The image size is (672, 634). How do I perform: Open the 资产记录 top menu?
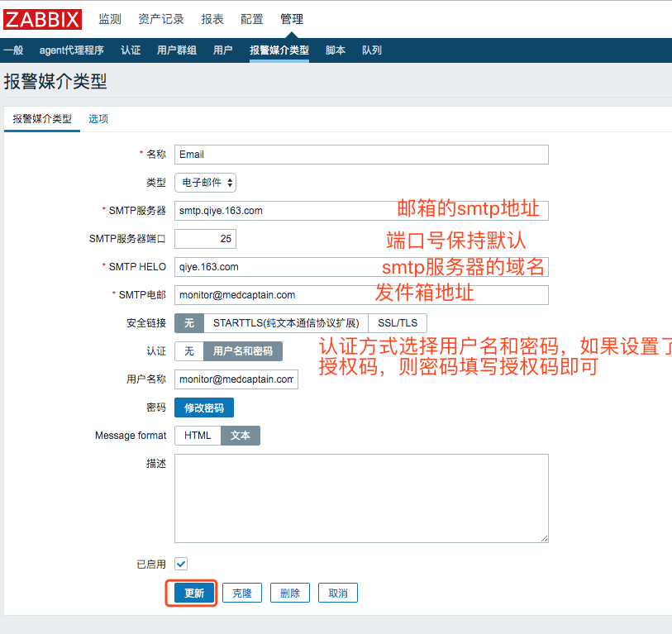pos(161,19)
